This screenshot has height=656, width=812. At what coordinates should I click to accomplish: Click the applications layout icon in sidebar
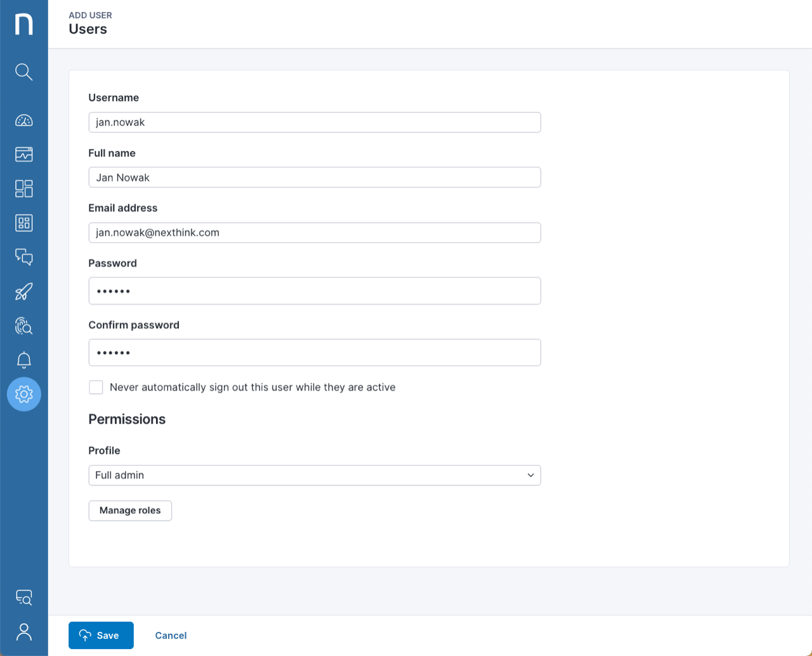tap(23, 188)
